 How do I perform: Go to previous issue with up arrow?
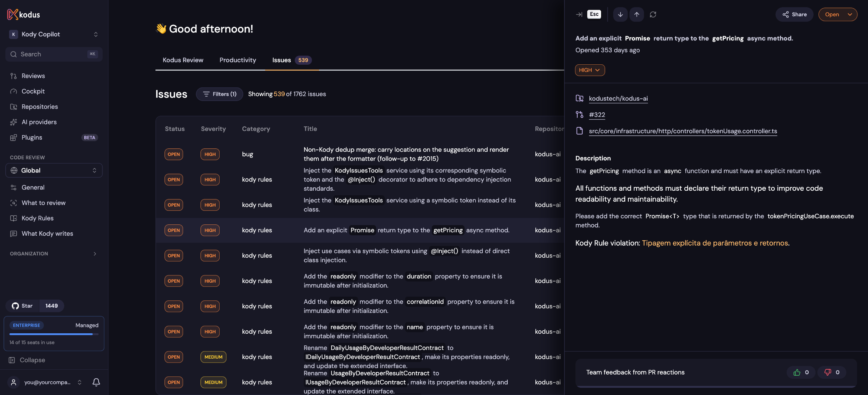637,14
